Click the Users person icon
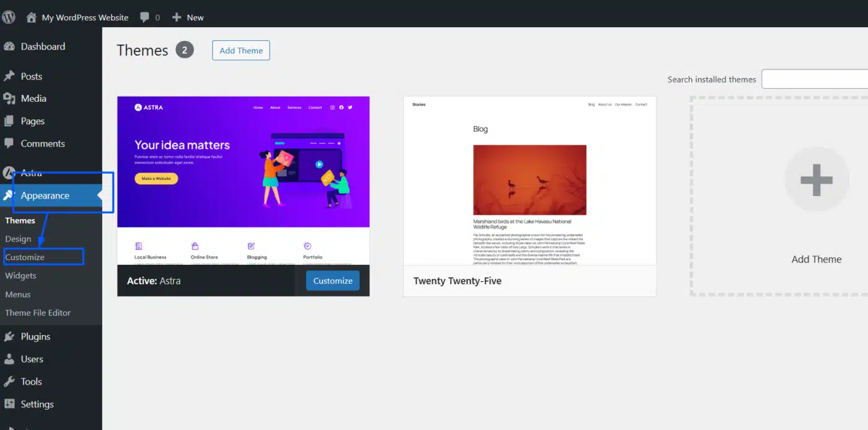The image size is (868, 430). (x=9, y=359)
